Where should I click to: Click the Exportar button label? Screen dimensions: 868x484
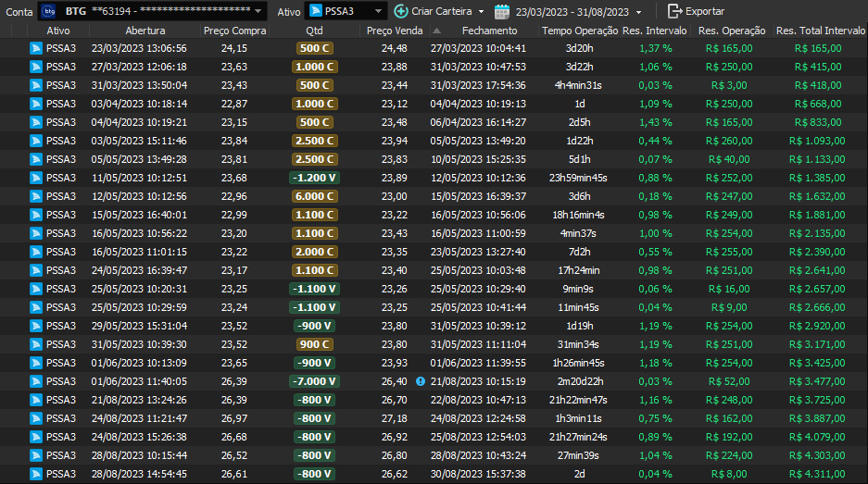pyautogui.click(x=705, y=11)
